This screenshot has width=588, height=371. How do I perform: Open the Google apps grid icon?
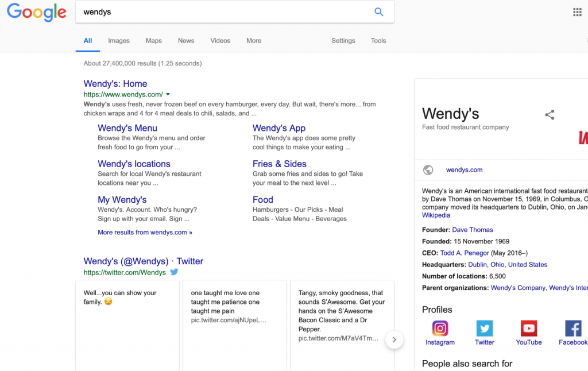pyautogui.click(x=577, y=12)
